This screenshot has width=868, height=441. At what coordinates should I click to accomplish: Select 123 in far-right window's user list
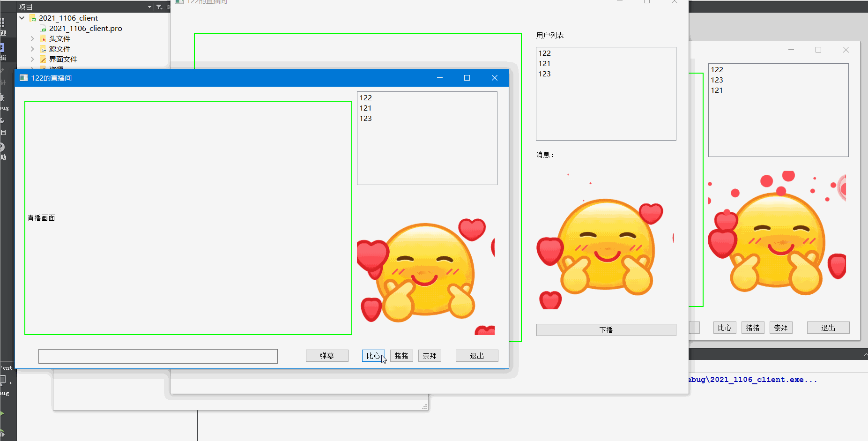(x=717, y=80)
